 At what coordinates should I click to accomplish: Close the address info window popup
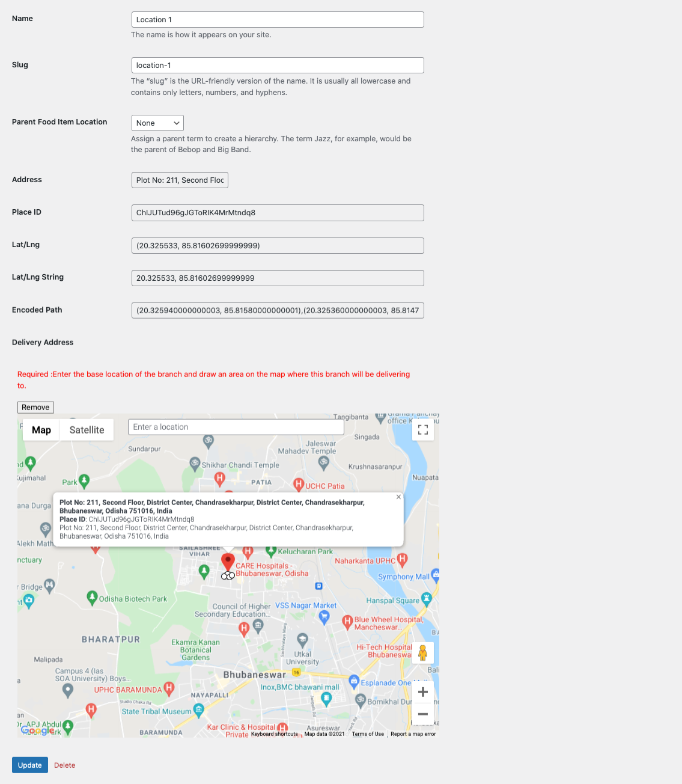pyautogui.click(x=398, y=497)
